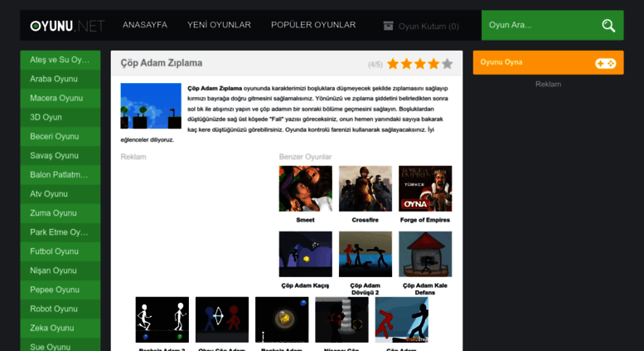Viewport: 644px width, 351px height.
Task: Open the Oyun Kutum box icon
Action: [388, 26]
